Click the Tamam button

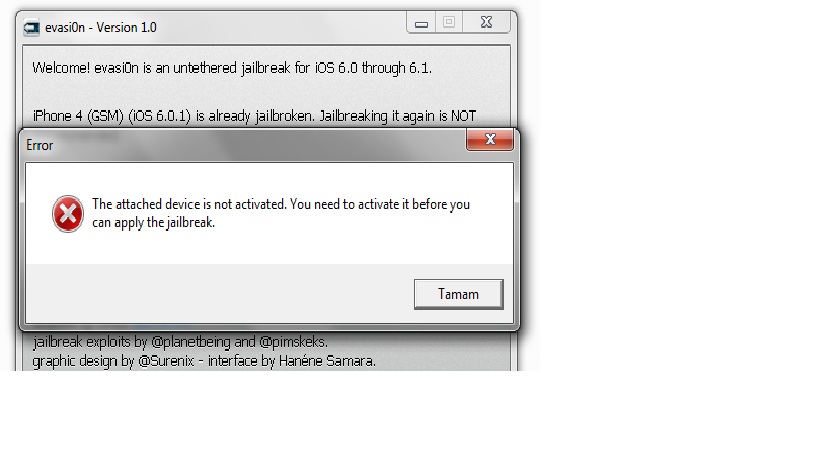[x=459, y=294]
